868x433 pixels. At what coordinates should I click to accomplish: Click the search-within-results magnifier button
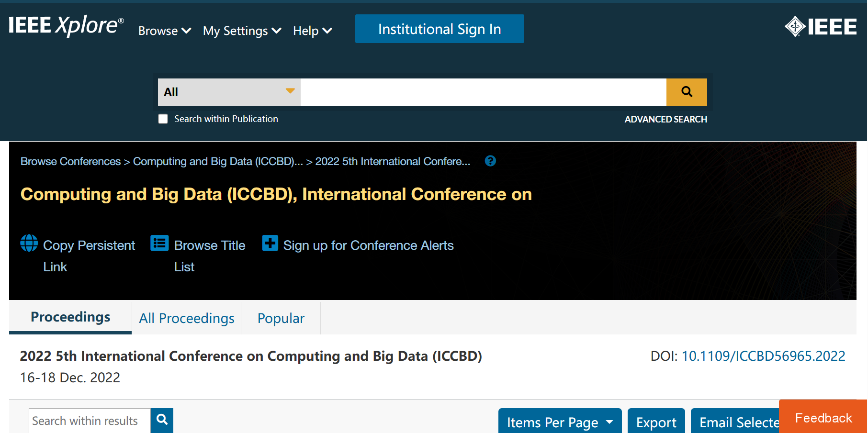162,420
